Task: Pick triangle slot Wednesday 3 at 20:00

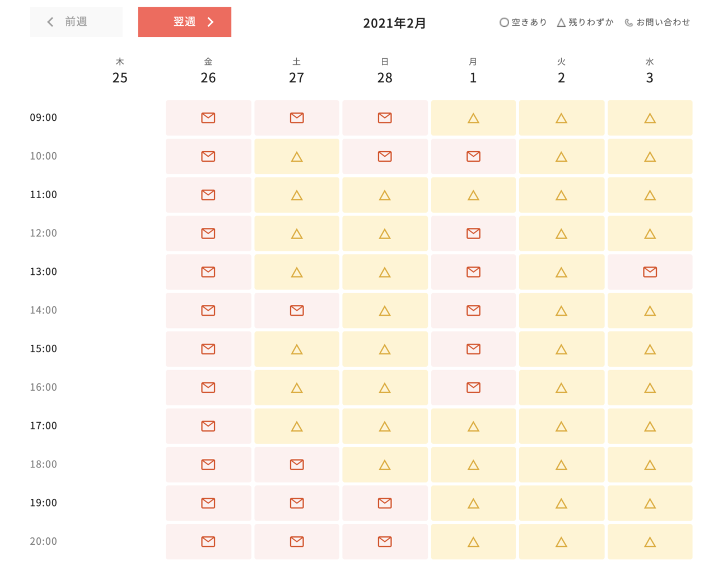Action: (x=650, y=542)
